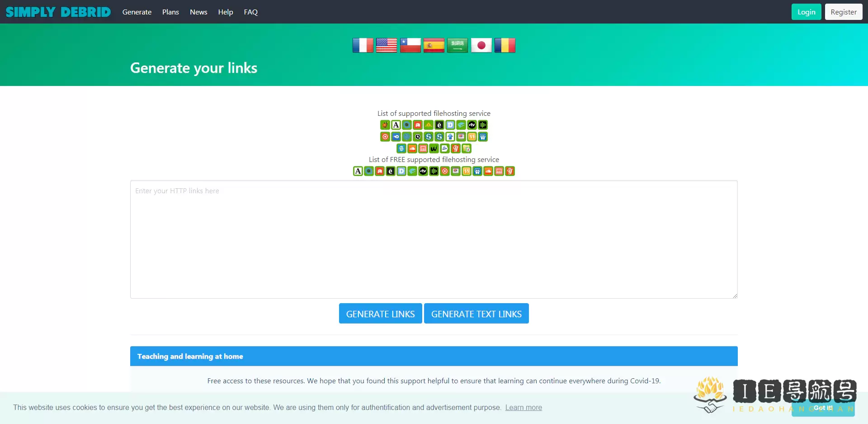Click the magnifier Q filehost icon
Viewport: 868px width, 424px height.
(x=418, y=137)
